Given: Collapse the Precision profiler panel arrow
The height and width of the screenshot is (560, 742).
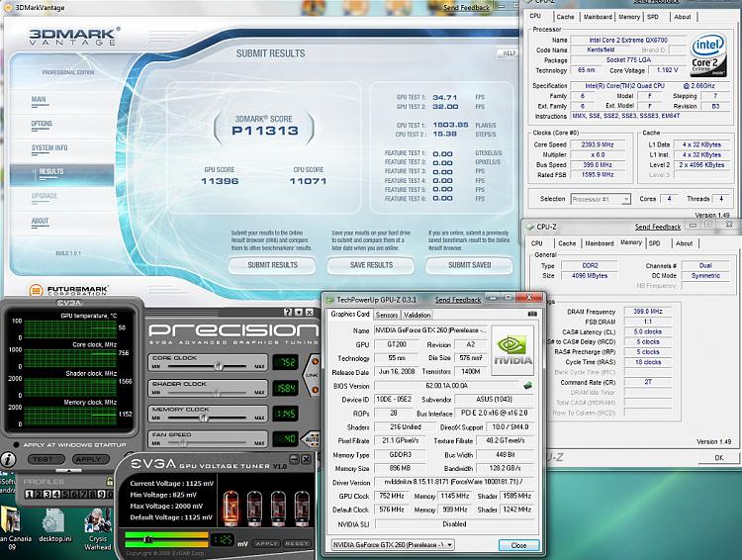Looking at the screenshot, I should coord(68,471).
